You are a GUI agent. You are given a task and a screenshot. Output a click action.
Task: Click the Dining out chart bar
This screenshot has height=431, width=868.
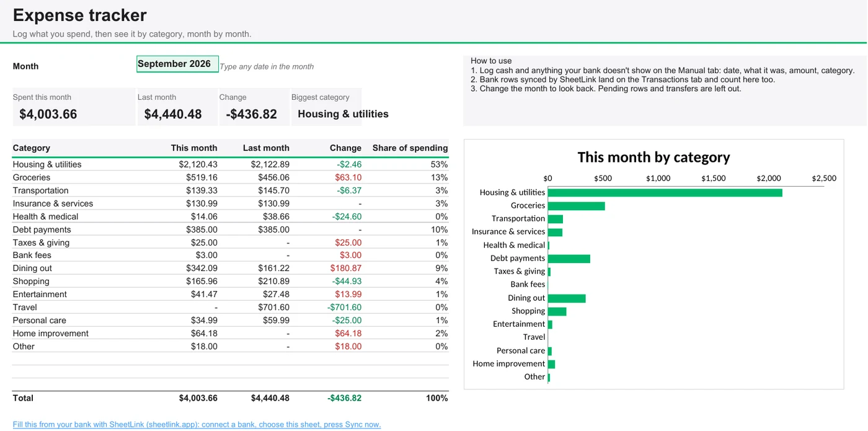tap(567, 298)
